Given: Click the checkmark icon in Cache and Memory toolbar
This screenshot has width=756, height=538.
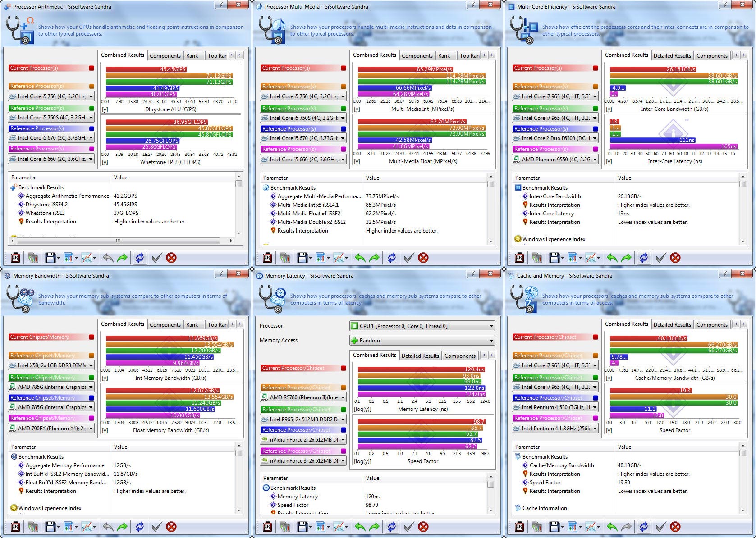Looking at the screenshot, I should pyautogui.click(x=660, y=527).
